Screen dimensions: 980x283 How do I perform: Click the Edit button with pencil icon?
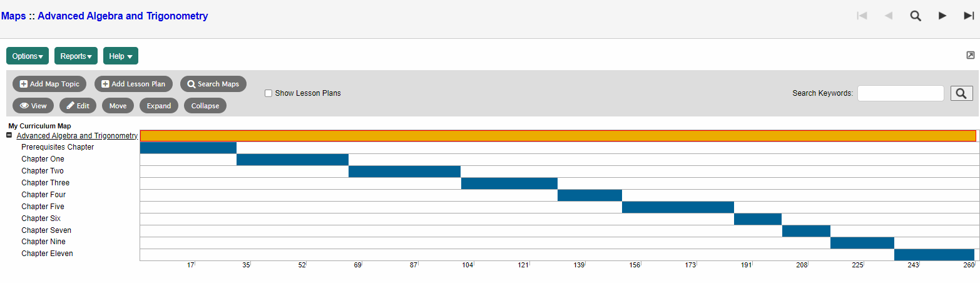coord(78,106)
